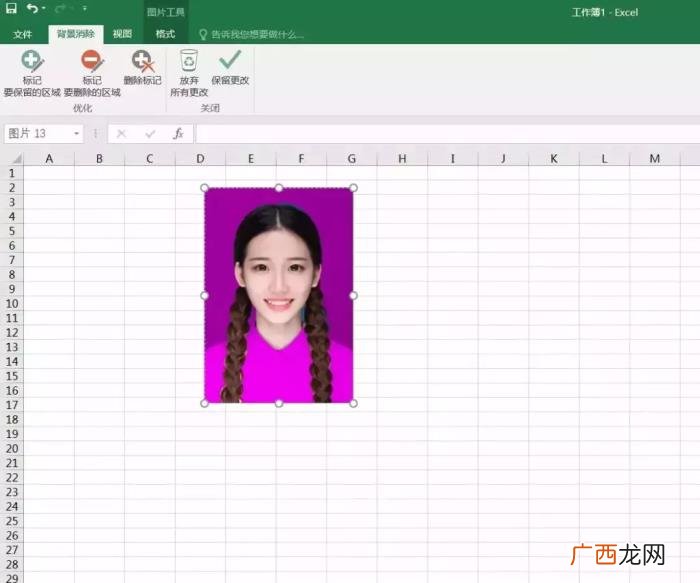
Task: Click the top-middle handle of the picture
Action: point(279,188)
